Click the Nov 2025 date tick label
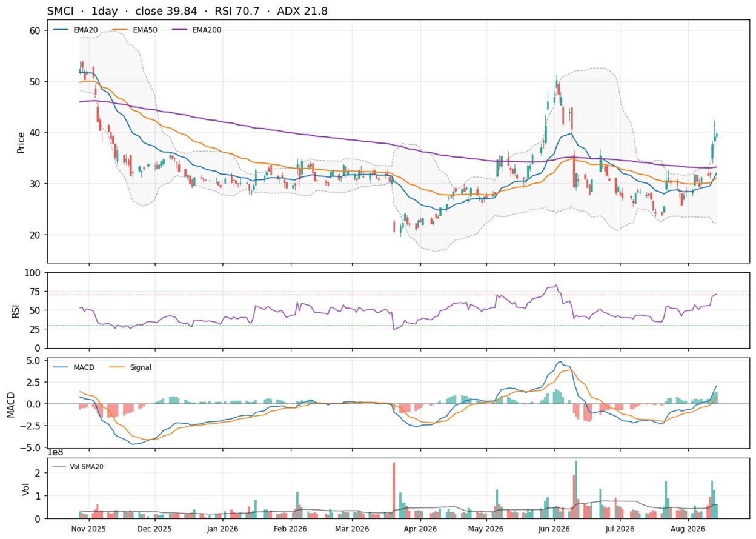 tap(89, 529)
